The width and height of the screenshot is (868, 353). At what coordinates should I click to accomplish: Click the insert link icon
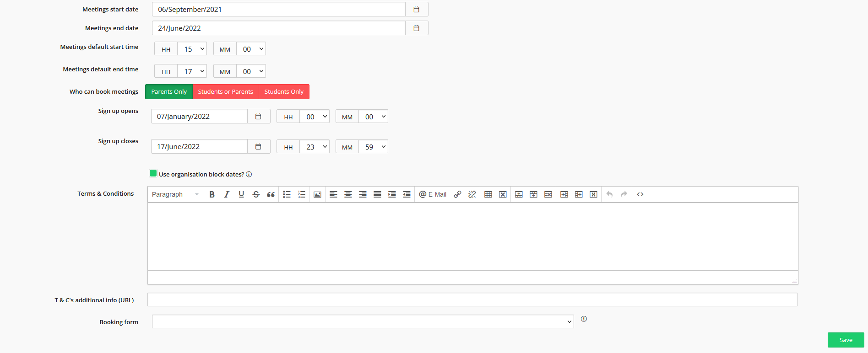click(457, 194)
